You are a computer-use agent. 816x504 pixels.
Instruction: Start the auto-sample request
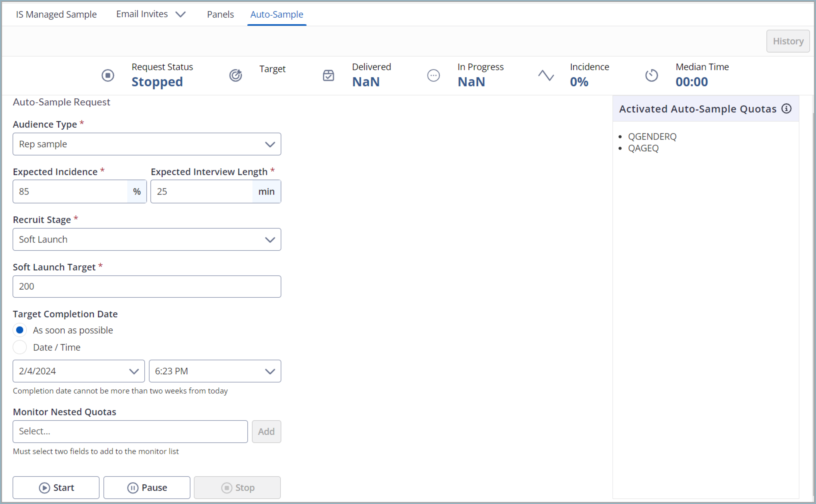tap(56, 487)
